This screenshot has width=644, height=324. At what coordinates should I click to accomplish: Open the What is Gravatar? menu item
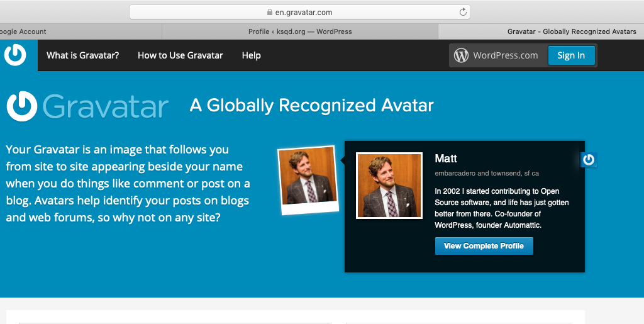click(x=82, y=55)
